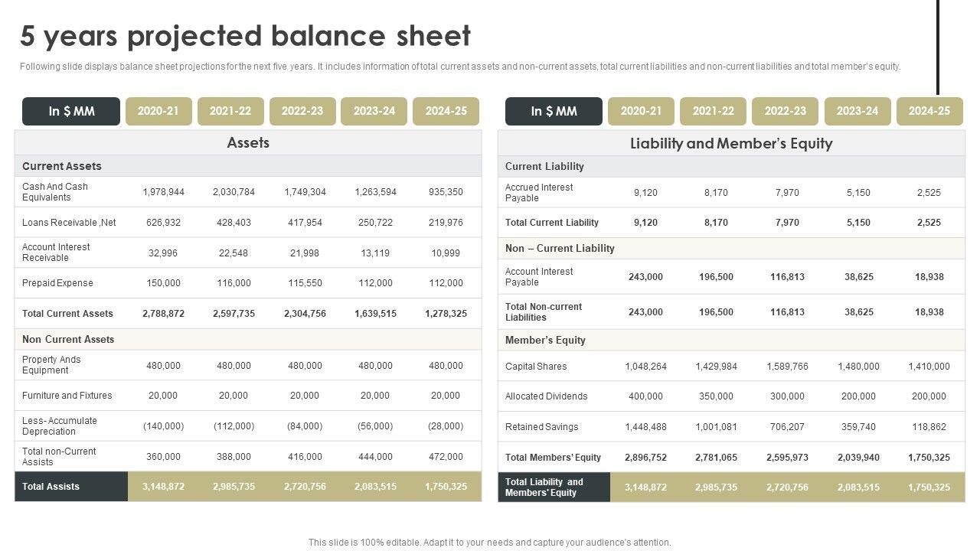This screenshot has height=551, width=980.
Task: Click the "Cash And Cash Equivalents" row label
Action: [55, 192]
